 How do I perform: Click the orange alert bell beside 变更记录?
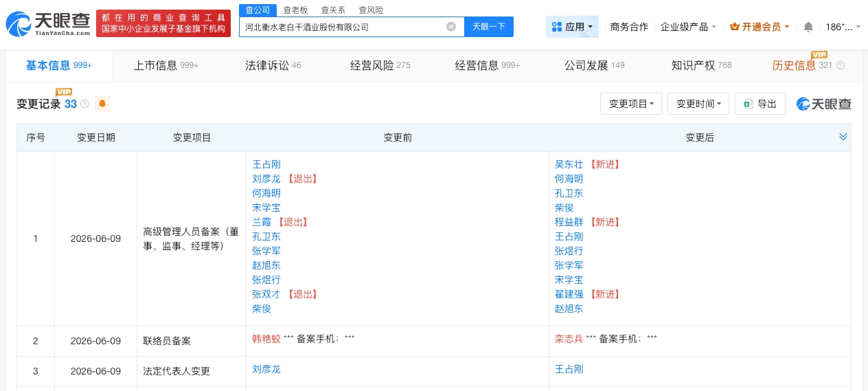coord(102,104)
